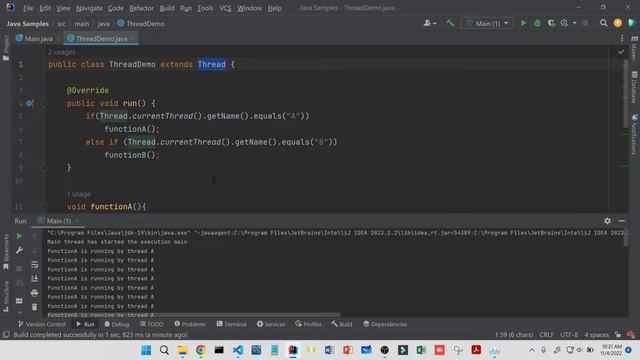Rerun Main in the Run panel
This screenshot has height=360, width=640.
tap(19, 236)
